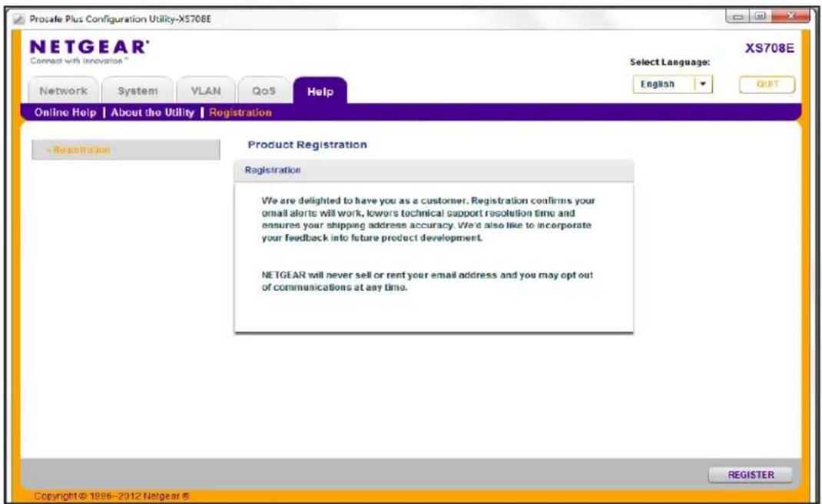Click the ProSafe utility title bar icon
822x504 pixels.
19,19
